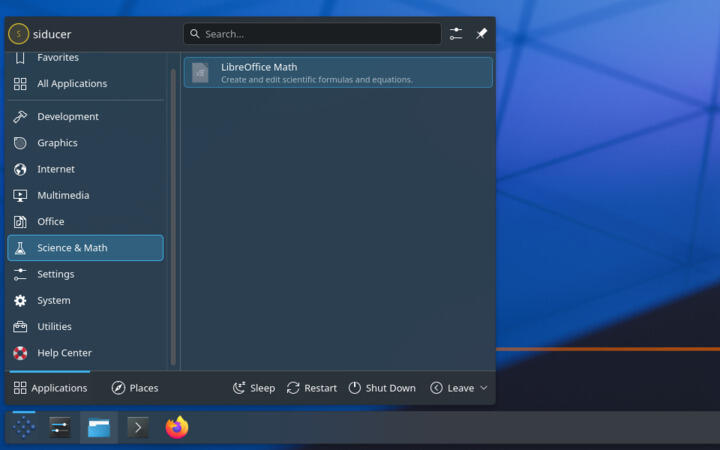
Task: Switch to the Places tab
Action: tap(135, 388)
